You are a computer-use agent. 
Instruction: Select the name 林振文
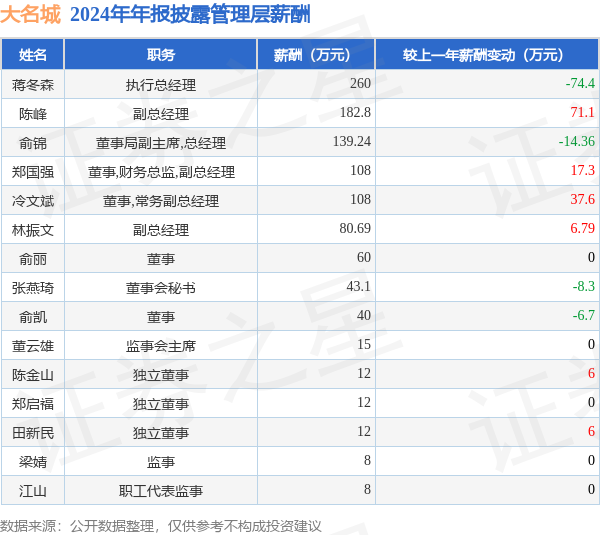point(33,230)
